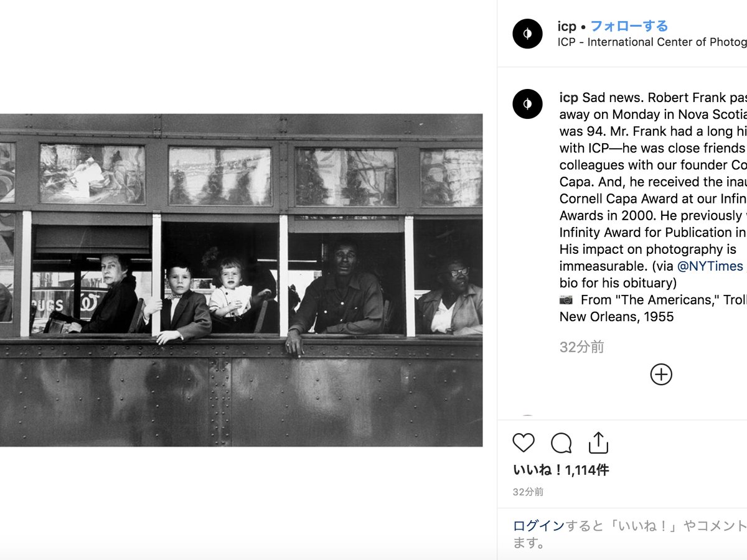Follow icp using the フォローする link

(x=629, y=26)
